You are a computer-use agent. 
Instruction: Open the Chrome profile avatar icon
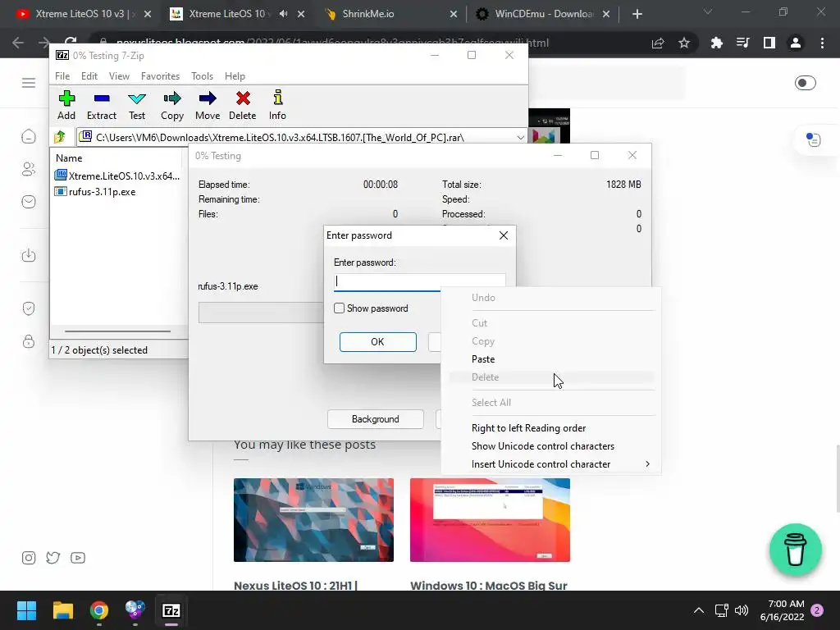796,43
